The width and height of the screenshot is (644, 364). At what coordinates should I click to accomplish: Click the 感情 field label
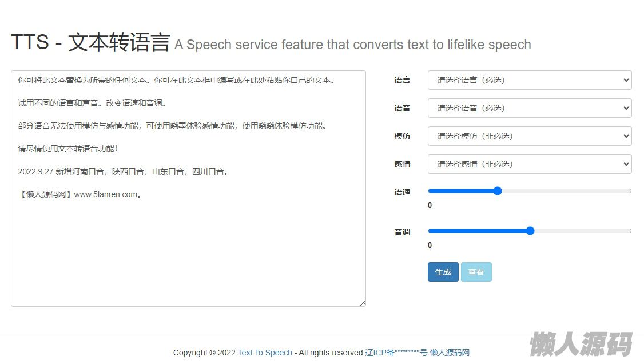402,164
